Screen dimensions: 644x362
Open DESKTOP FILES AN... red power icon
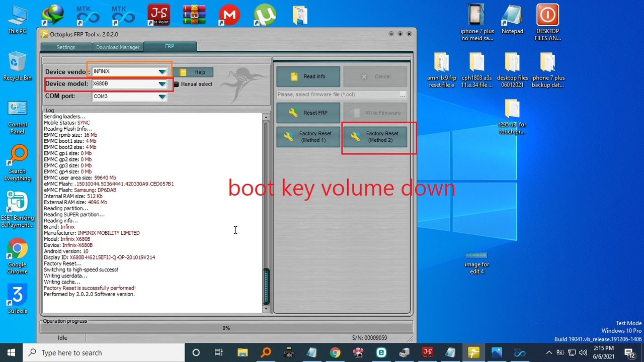(x=547, y=23)
